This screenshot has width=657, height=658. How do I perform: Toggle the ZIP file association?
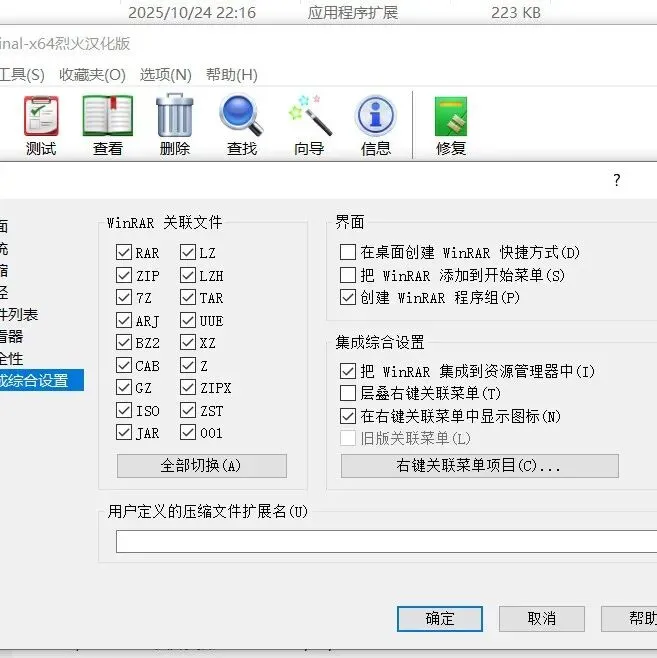(124, 275)
